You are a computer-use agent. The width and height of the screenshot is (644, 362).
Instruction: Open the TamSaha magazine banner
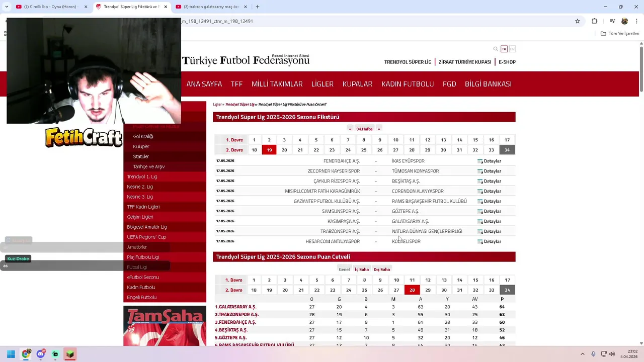point(165,326)
